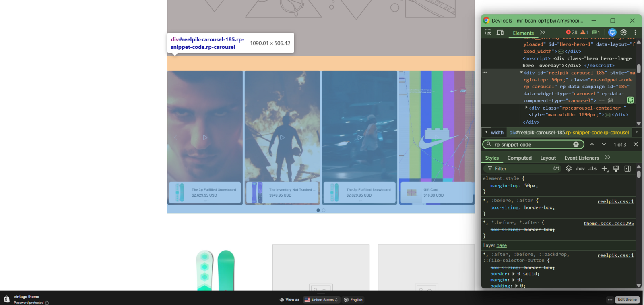Add a new style rule
This screenshot has width=644, height=305.
tap(605, 169)
